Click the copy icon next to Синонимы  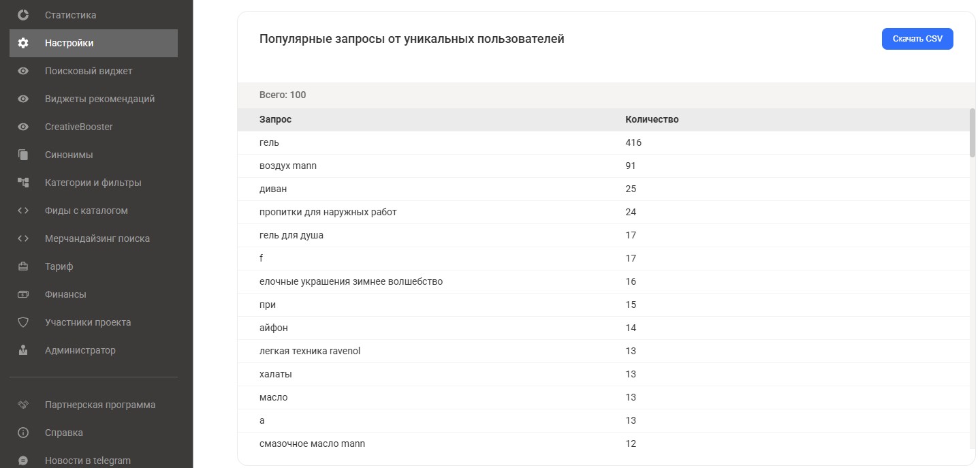(22, 154)
